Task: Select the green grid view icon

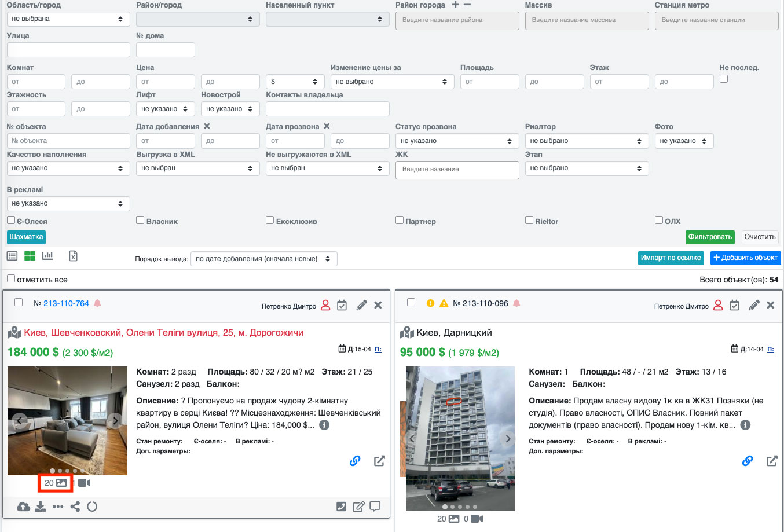Action: click(30, 256)
